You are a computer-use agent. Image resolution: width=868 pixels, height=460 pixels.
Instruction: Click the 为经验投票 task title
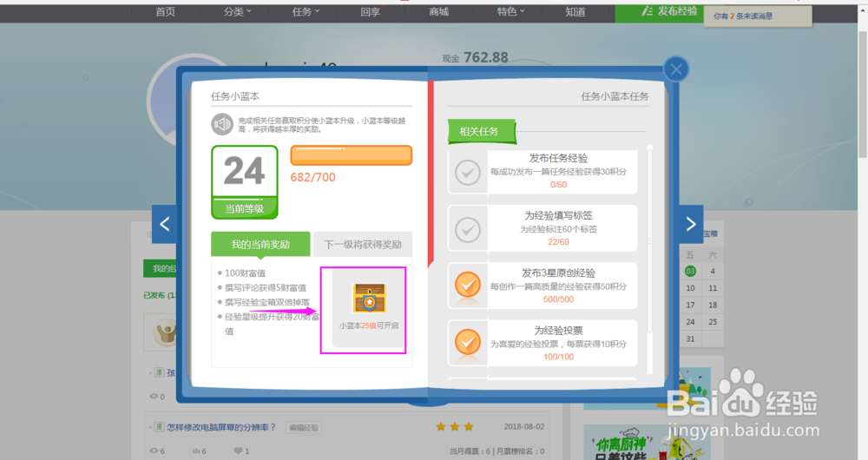pos(558,331)
